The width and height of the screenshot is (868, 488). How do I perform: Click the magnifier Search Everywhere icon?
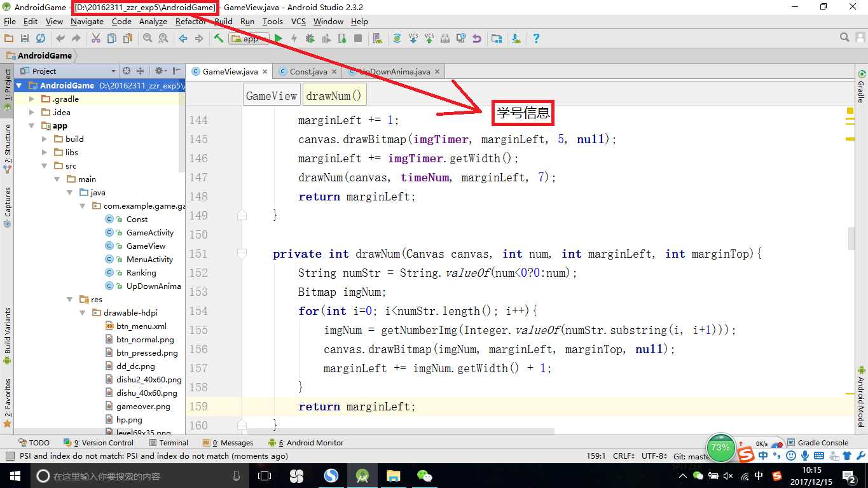(x=844, y=38)
